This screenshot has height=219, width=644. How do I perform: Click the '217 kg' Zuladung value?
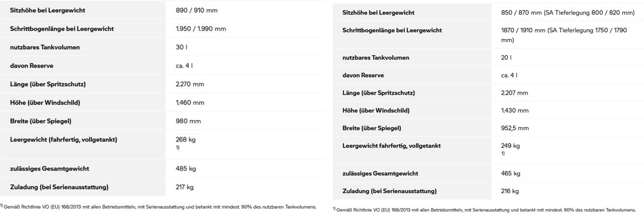coord(185,187)
